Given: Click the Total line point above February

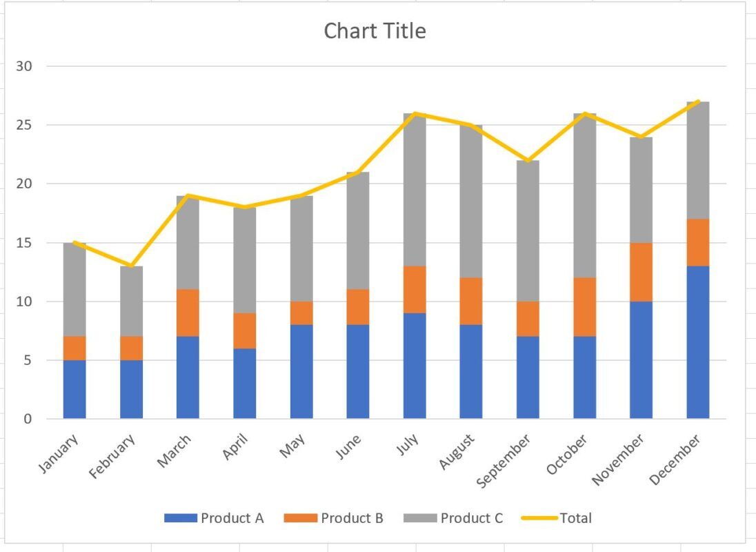Looking at the screenshot, I should click(131, 266).
